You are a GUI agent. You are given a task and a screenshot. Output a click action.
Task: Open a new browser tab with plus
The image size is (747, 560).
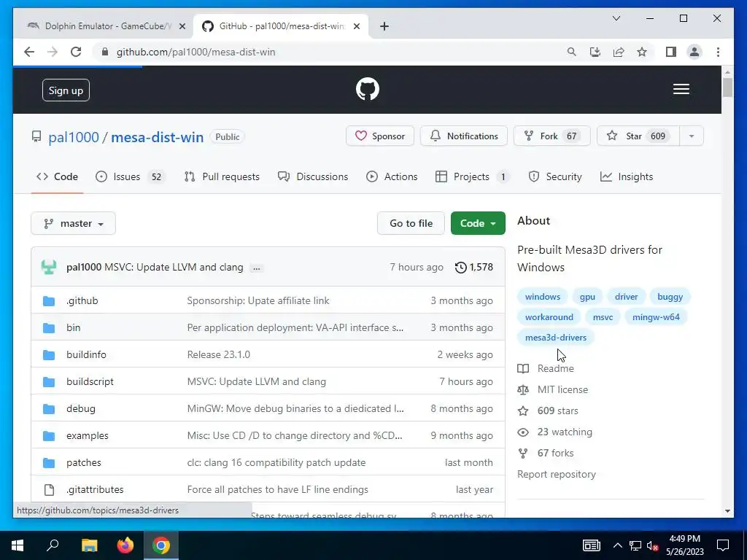click(384, 26)
